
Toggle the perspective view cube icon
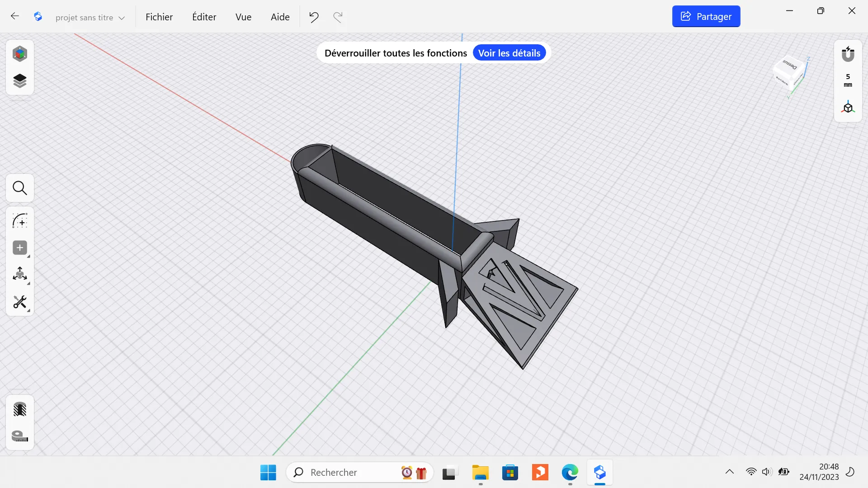tap(848, 108)
